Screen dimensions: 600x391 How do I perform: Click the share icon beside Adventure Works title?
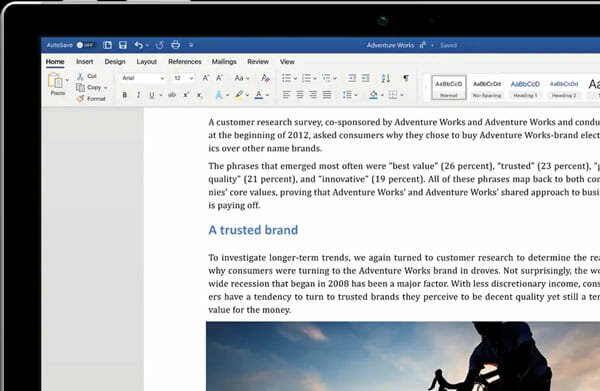422,45
